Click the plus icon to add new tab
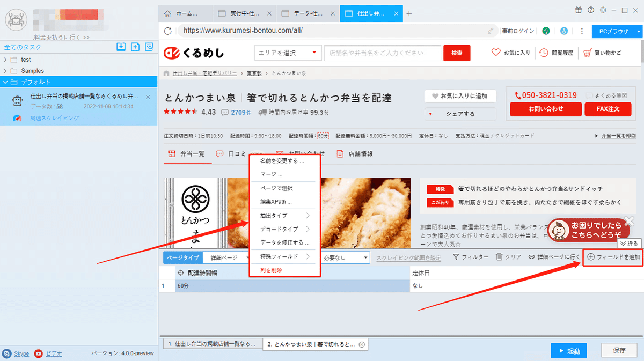The image size is (644, 361). pyautogui.click(x=409, y=13)
